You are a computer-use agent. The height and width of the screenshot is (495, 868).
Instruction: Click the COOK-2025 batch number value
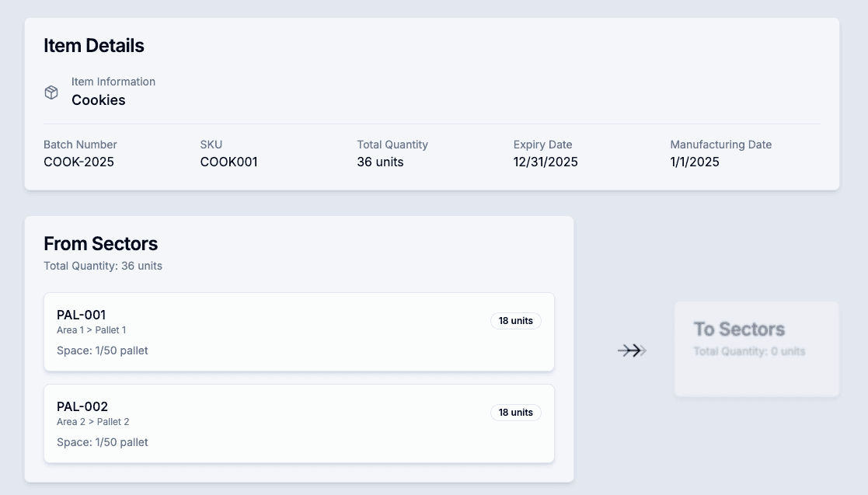pos(78,162)
